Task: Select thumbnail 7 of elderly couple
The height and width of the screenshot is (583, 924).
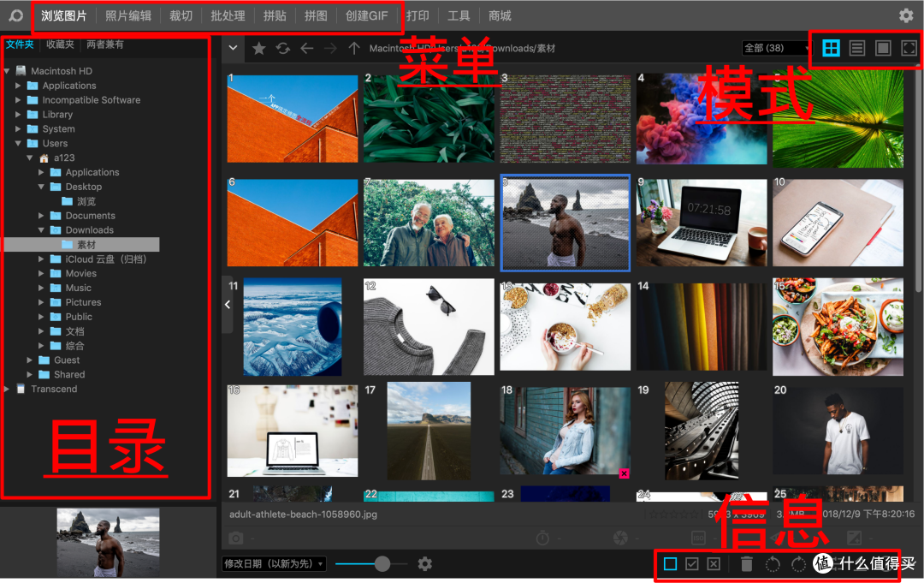Action: (x=429, y=223)
